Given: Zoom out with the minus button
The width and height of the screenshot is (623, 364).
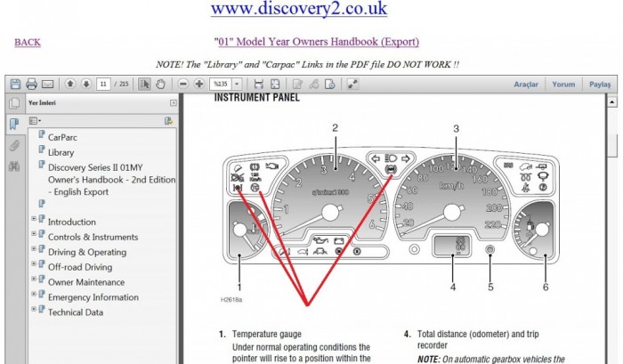Looking at the screenshot, I should (183, 84).
